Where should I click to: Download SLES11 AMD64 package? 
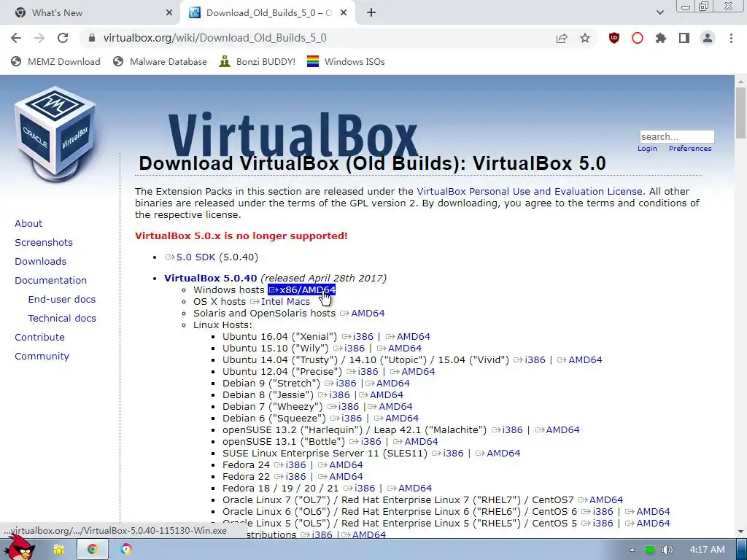498,454
